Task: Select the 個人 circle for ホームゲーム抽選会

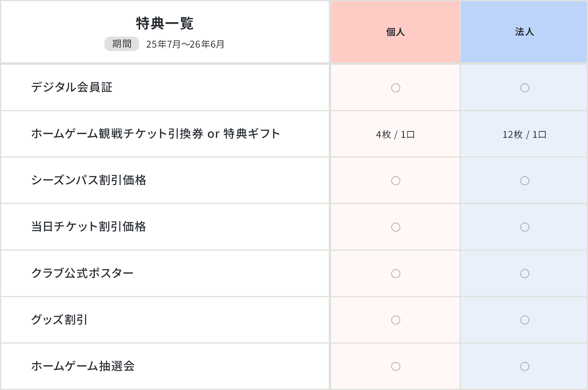Action: coord(395,366)
